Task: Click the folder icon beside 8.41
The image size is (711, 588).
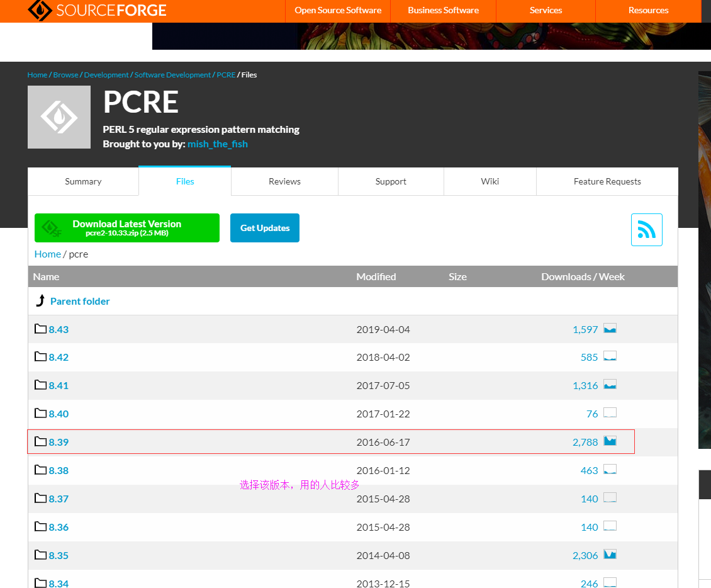Action: pyautogui.click(x=41, y=385)
